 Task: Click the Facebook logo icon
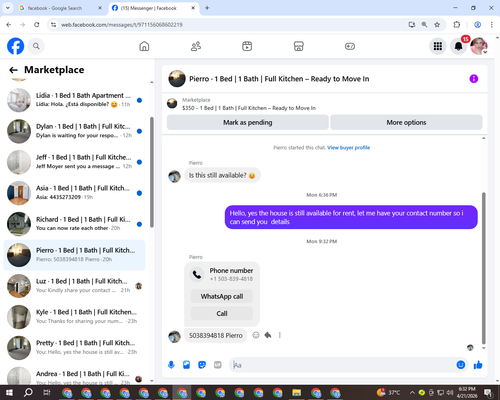point(16,46)
